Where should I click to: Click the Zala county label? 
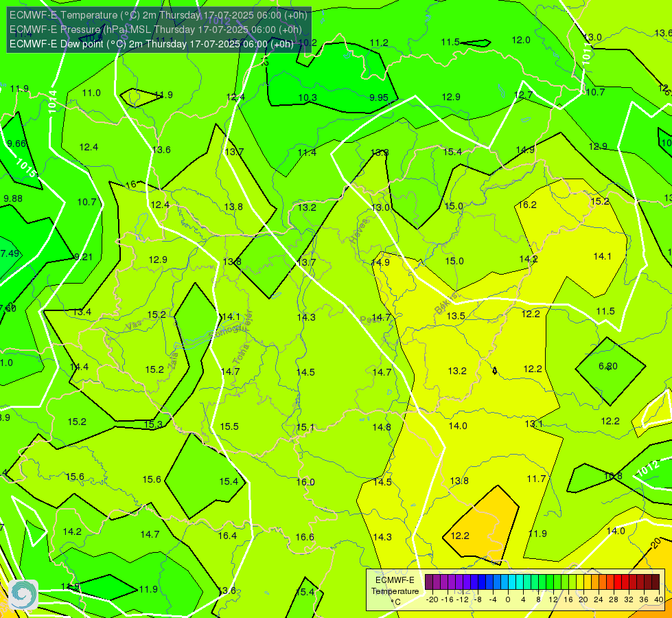pyautogui.click(x=174, y=360)
